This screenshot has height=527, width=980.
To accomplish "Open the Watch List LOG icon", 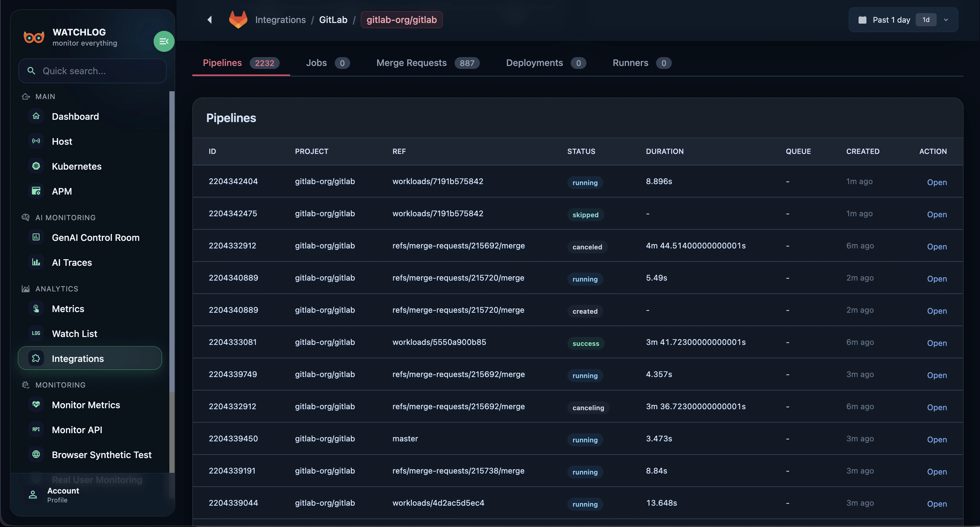I will click(36, 333).
